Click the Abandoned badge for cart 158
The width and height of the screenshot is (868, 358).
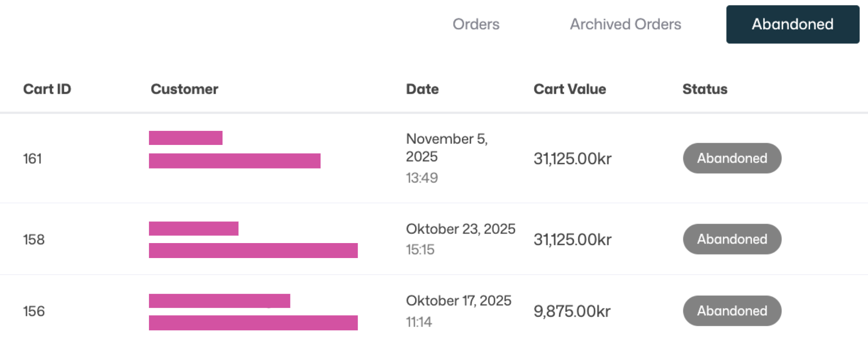click(x=732, y=239)
